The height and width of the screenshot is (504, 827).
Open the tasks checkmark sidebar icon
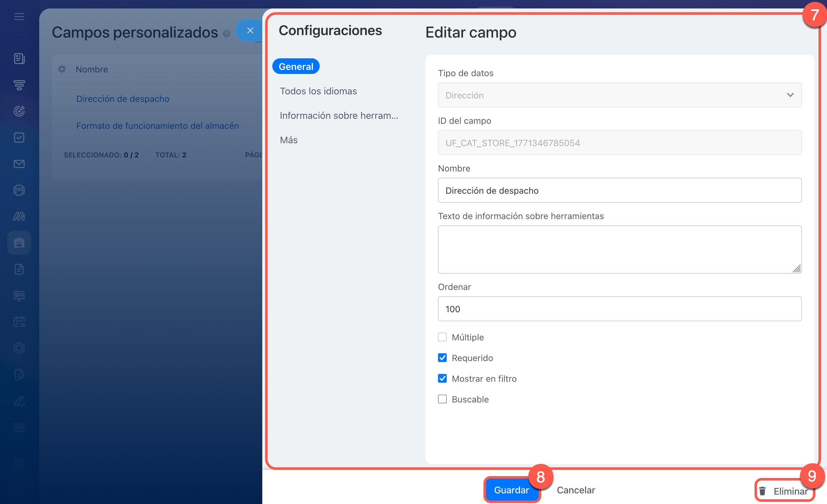coord(19,138)
